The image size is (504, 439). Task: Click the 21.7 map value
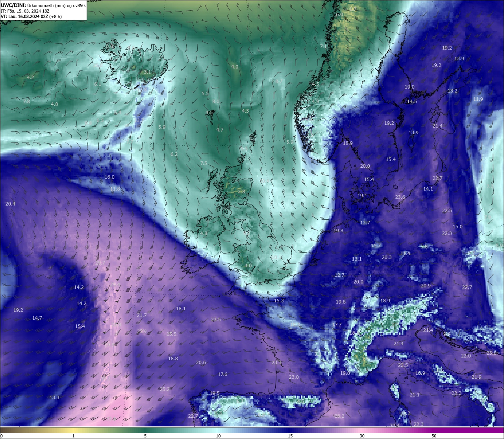(142, 315)
